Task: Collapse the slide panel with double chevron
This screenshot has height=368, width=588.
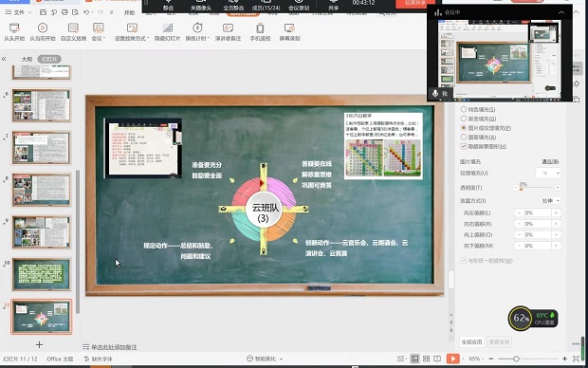Action: click(x=4, y=59)
